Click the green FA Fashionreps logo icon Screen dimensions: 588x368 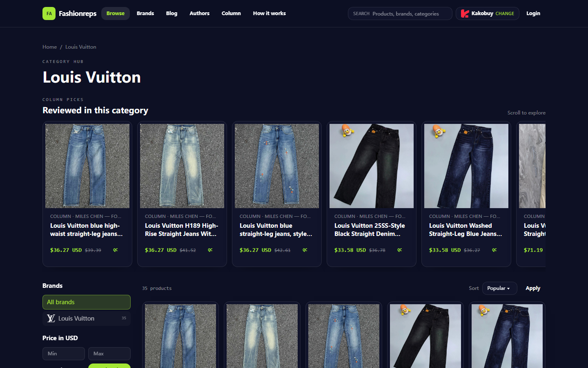point(49,13)
